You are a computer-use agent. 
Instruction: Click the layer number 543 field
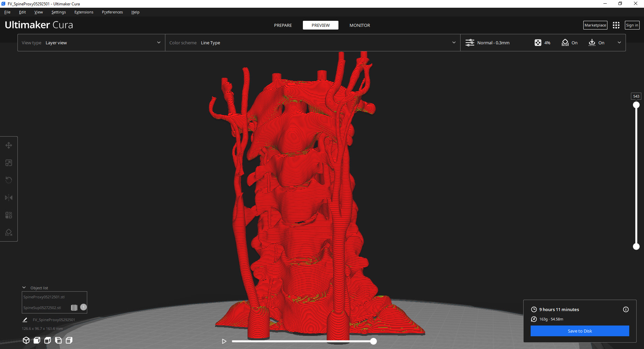pyautogui.click(x=636, y=96)
